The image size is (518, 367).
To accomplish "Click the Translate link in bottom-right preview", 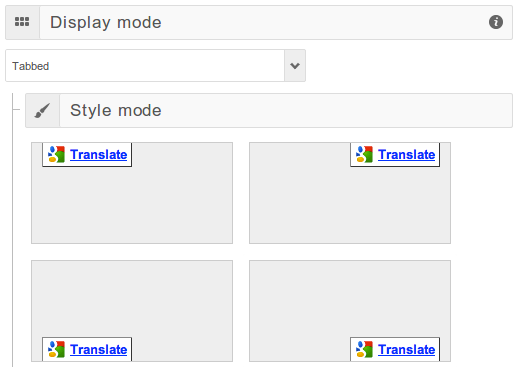I will point(407,349).
